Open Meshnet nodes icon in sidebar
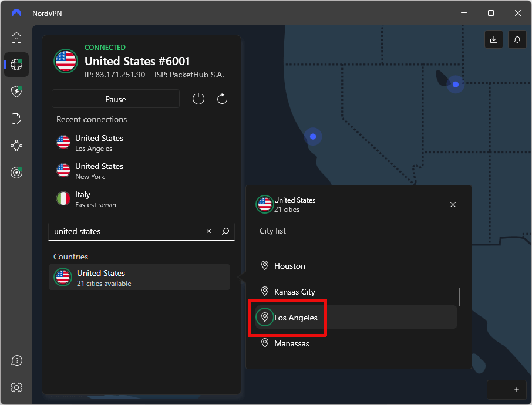 [x=16, y=146]
